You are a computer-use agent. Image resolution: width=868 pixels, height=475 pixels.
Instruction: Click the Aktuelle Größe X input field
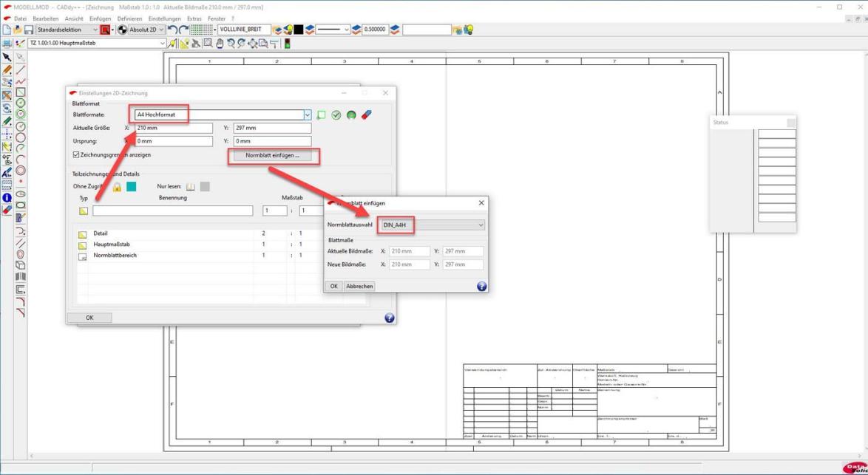[x=173, y=128]
